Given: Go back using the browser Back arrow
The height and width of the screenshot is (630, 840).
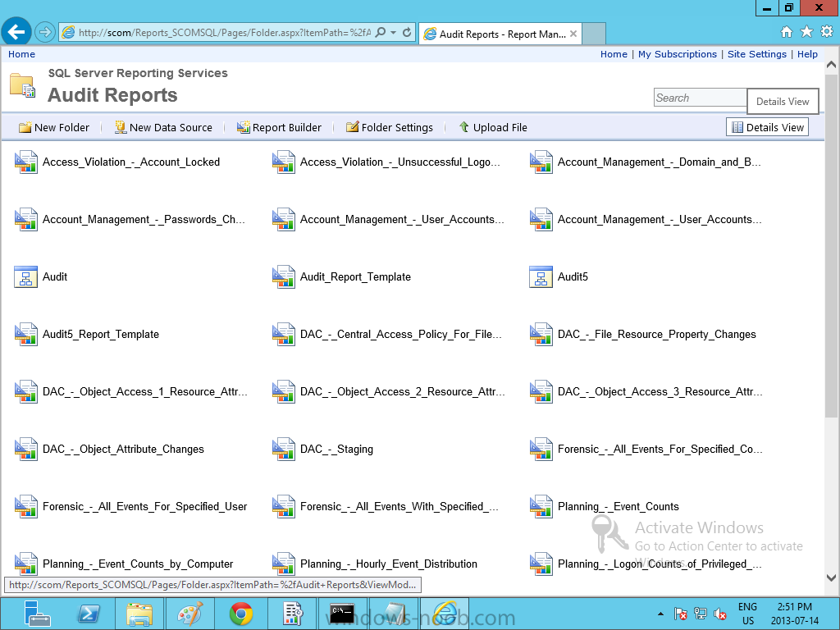Looking at the screenshot, I should pyautogui.click(x=16, y=32).
